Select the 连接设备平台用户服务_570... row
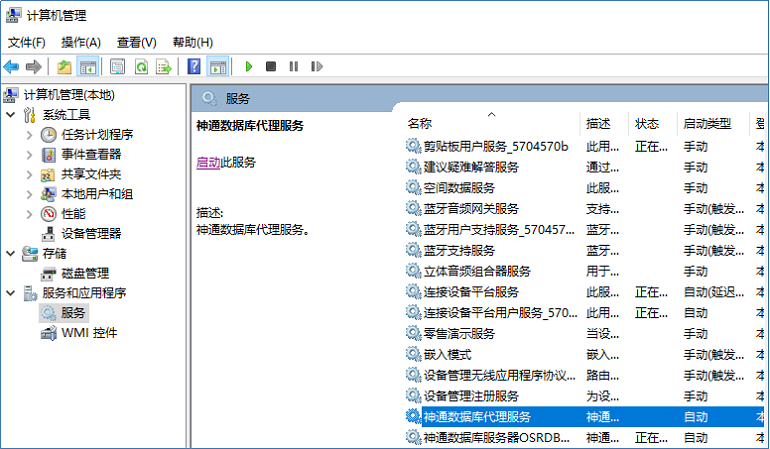 [584, 313]
